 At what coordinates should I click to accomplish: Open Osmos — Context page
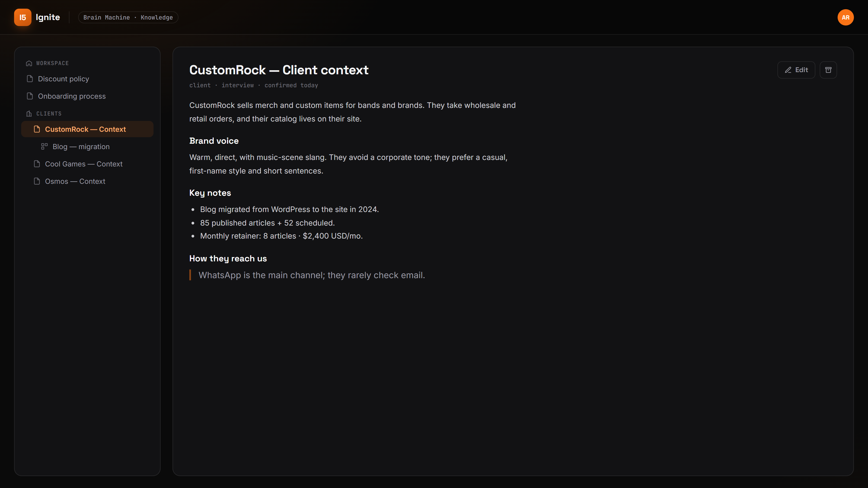pyautogui.click(x=87, y=181)
